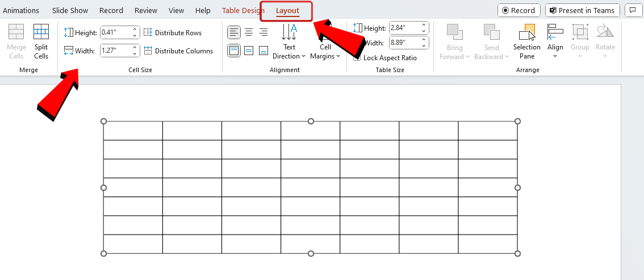Screen dimensions: 644x280
Task: Click the Split Cells icon
Action: 41,32
